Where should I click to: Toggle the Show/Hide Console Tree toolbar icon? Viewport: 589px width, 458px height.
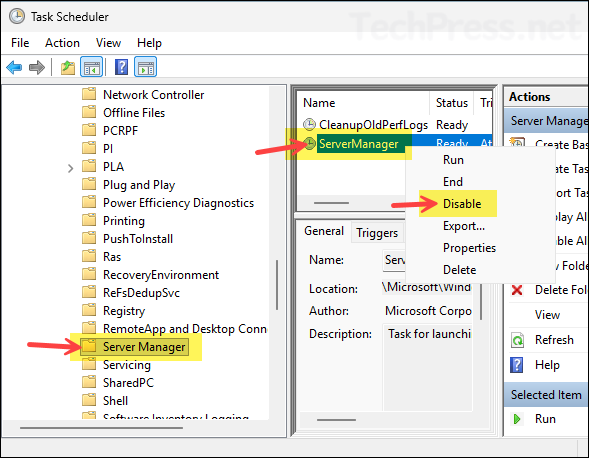click(91, 67)
